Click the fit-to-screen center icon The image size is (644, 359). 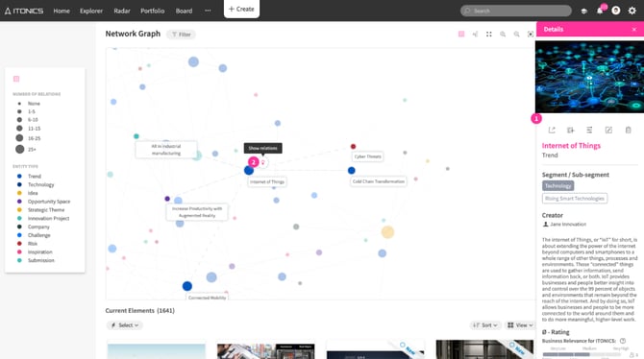[x=531, y=34]
